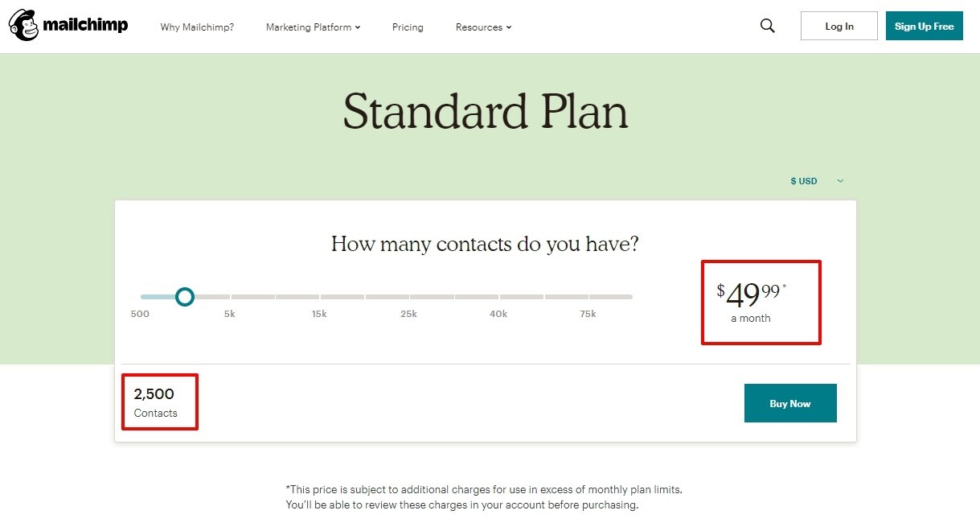Set the slider to the 500 contacts start
The width and height of the screenshot is (980, 523).
[141, 297]
